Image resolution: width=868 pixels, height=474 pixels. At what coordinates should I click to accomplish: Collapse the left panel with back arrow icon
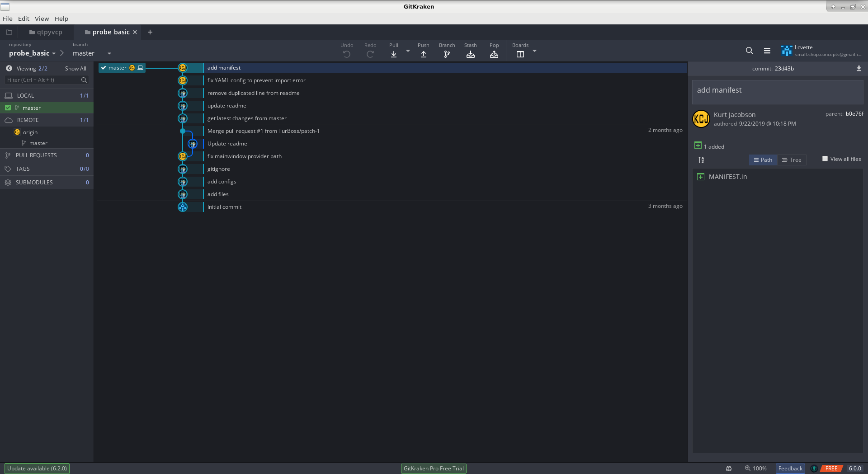[x=9, y=68]
